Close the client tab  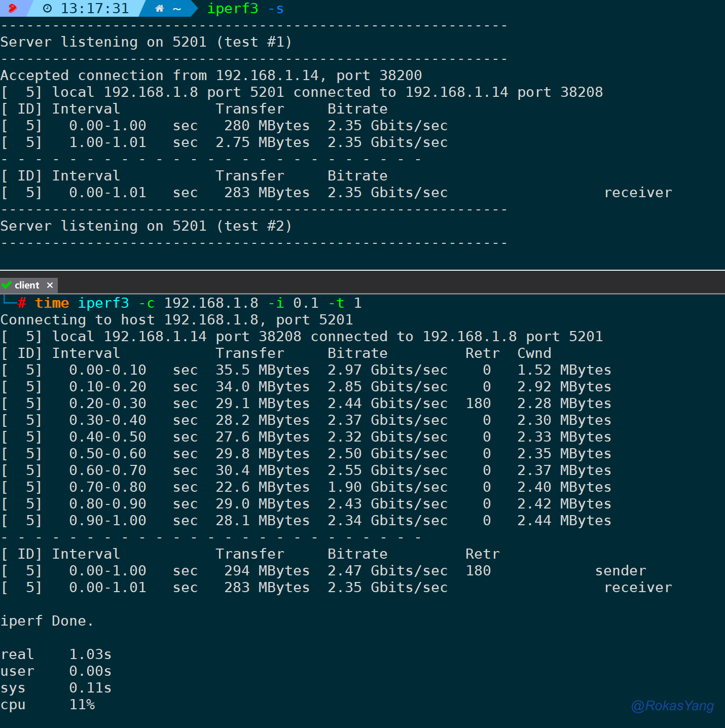click(x=50, y=285)
